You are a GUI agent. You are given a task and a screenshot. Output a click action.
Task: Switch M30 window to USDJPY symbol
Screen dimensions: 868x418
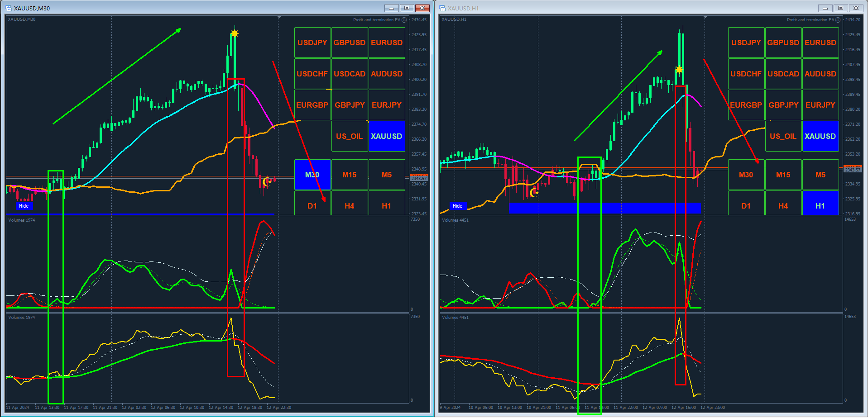coord(312,43)
